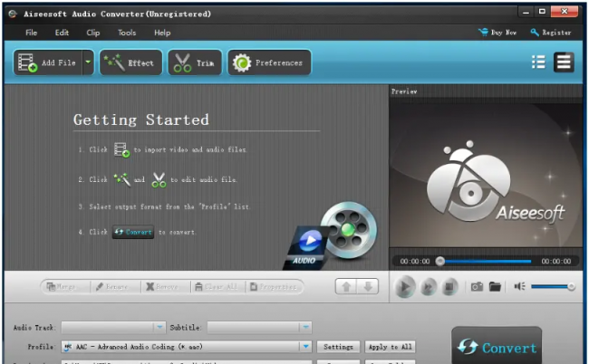Click the scissors icon in step 2
Viewport: 589px width, 364px height.
tap(159, 180)
